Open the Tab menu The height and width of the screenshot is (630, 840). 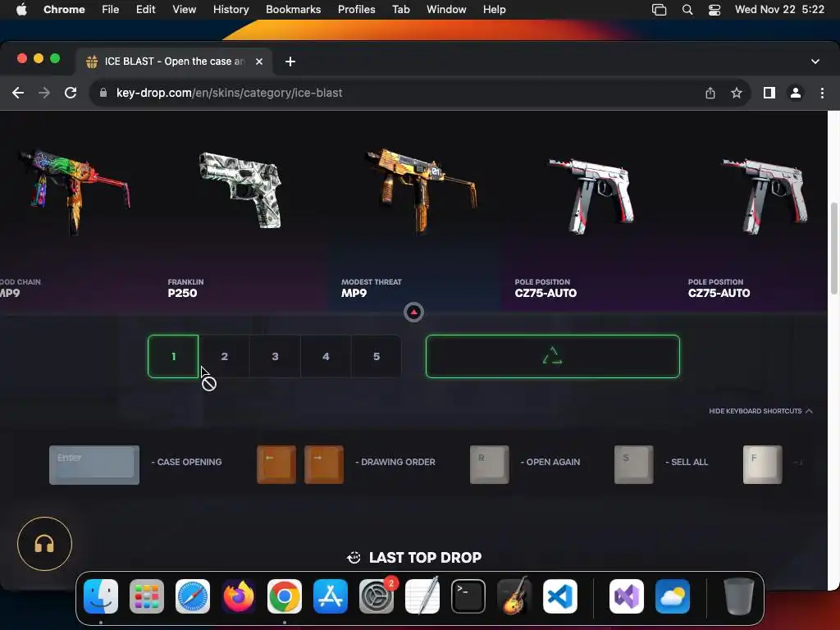[400, 9]
